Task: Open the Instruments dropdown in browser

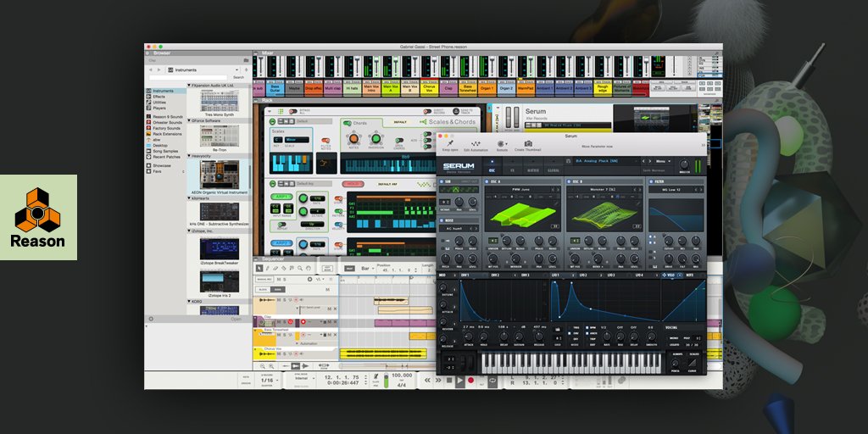Action: (x=203, y=70)
